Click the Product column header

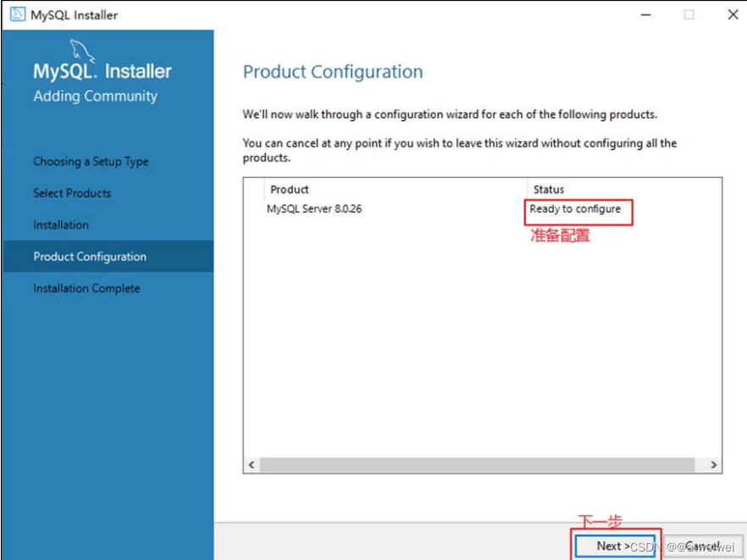(395, 189)
